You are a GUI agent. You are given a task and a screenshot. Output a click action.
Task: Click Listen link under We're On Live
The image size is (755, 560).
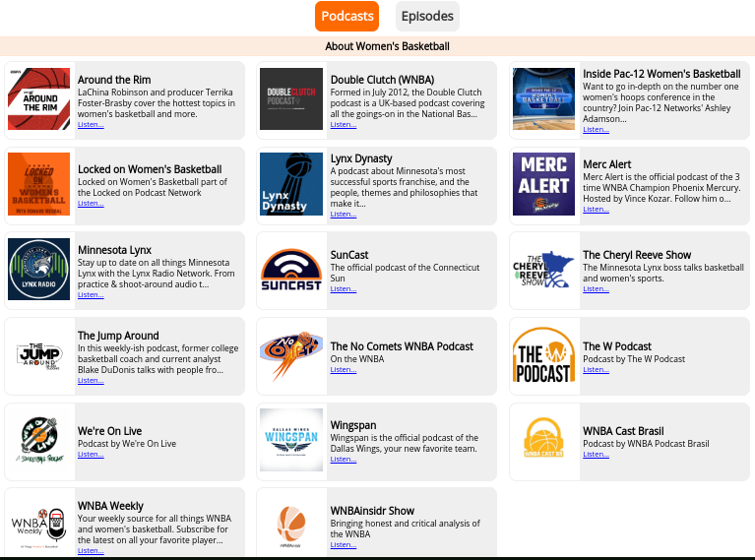(91, 455)
